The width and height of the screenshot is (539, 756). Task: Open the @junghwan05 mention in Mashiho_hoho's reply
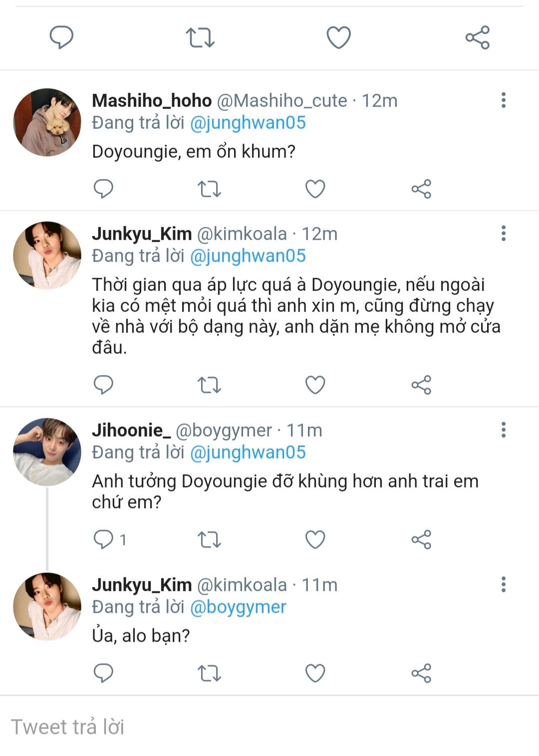click(248, 123)
